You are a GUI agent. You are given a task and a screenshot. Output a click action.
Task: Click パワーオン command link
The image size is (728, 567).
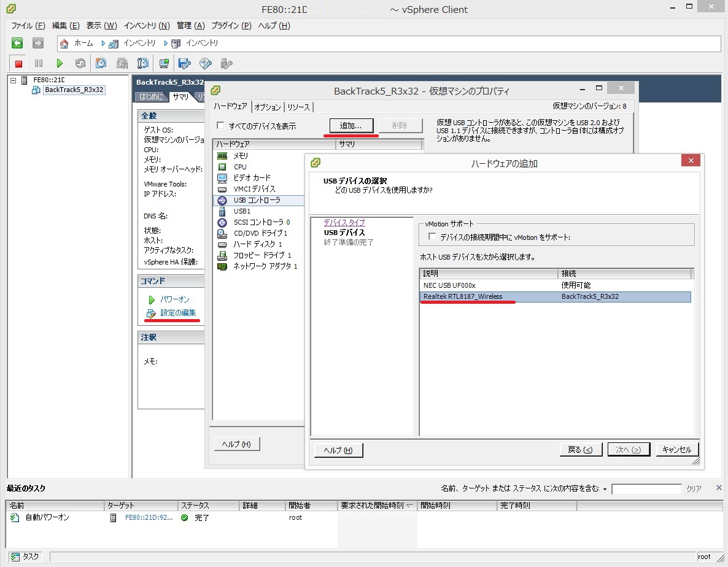click(x=174, y=299)
